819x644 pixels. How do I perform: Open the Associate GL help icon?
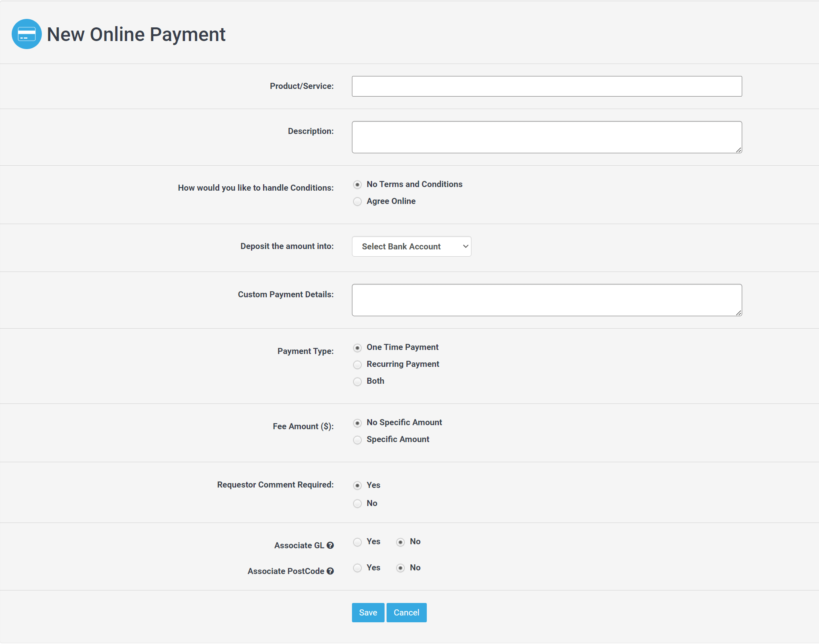click(330, 545)
